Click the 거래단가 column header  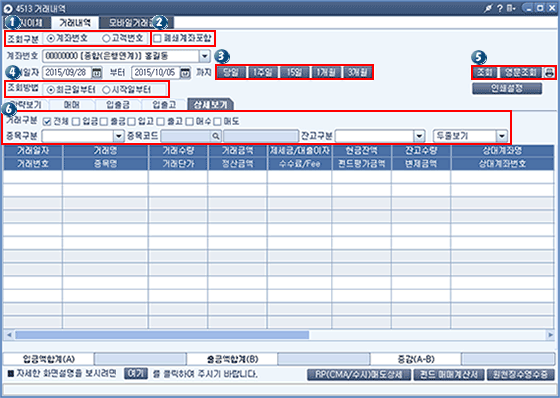click(178, 164)
